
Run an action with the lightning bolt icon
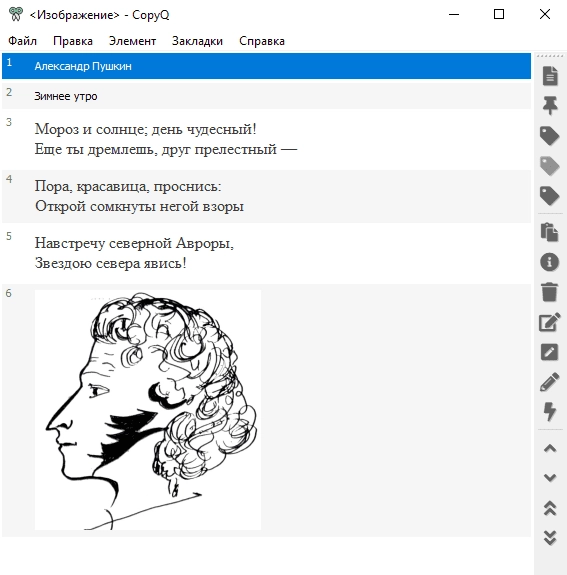pos(549,411)
